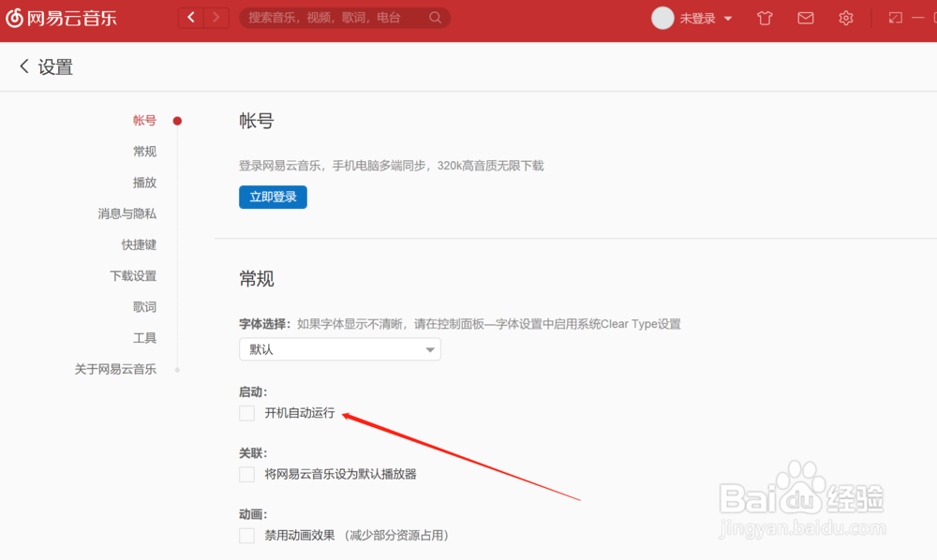This screenshot has height=560, width=937.
Task: Select the 消息与隐私 settings section
Action: point(126,214)
